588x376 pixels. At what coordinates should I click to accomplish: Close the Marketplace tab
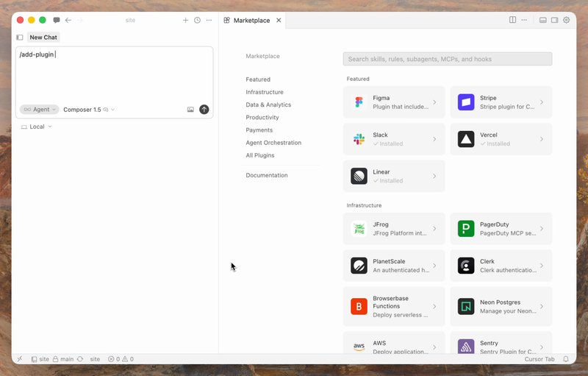pyautogui.click(x=279, y=21)
